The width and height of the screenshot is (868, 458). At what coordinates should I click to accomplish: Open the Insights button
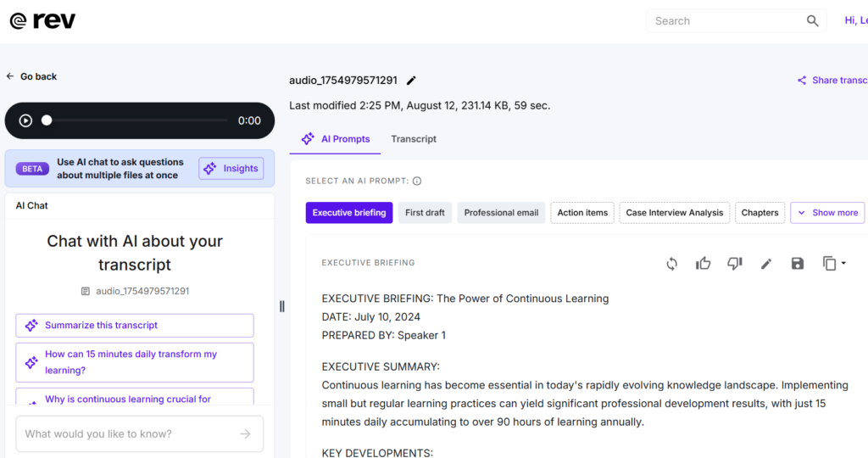coord(231,169)
